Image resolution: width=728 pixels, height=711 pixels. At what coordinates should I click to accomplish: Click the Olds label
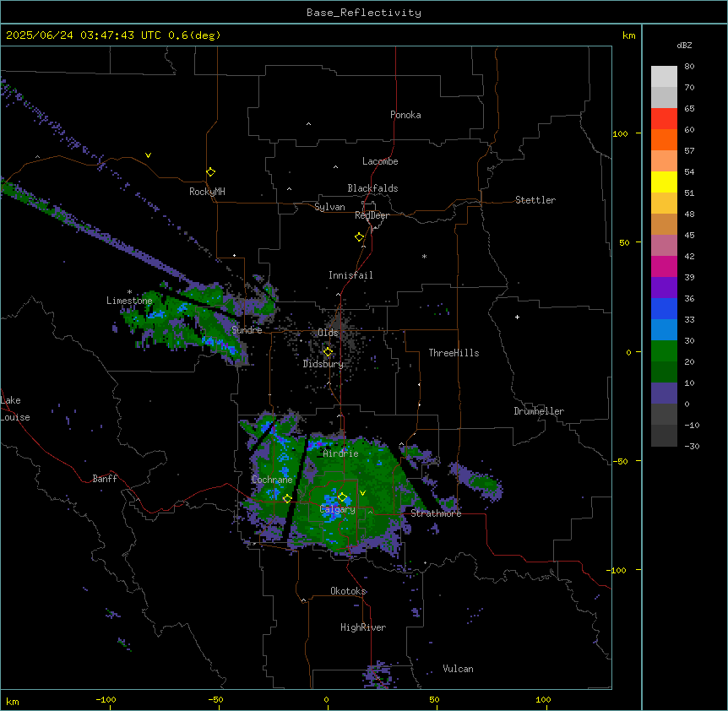[328, 333]
